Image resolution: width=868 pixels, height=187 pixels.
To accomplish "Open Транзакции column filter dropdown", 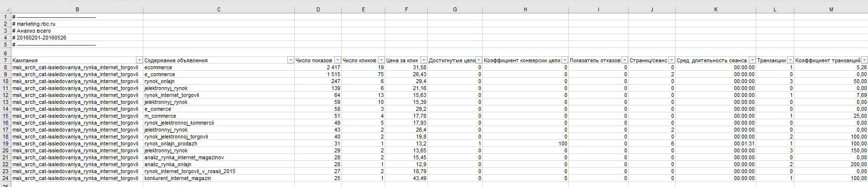I will [x=790, y=60].
